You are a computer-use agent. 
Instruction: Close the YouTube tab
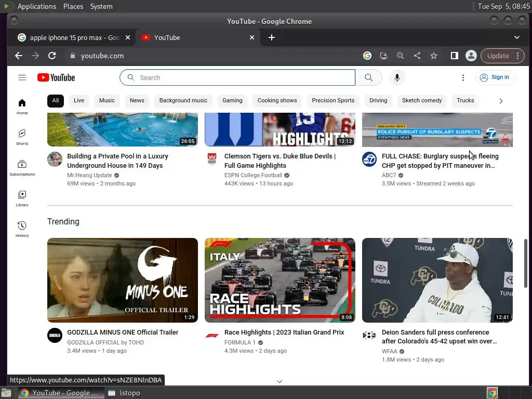[252, 37]
